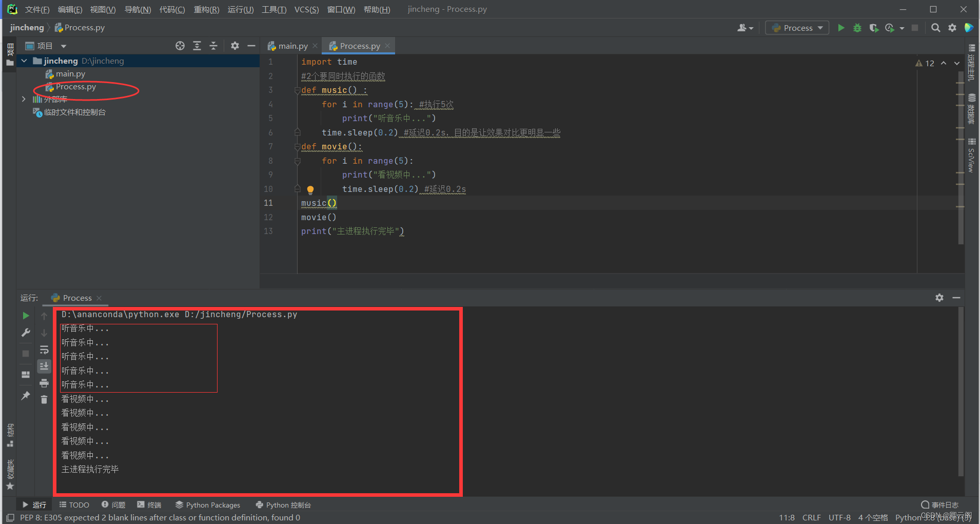Change the CRLF line separator in status bar
This screenshot has width=980, height=524.
click(x=812, y=517)
